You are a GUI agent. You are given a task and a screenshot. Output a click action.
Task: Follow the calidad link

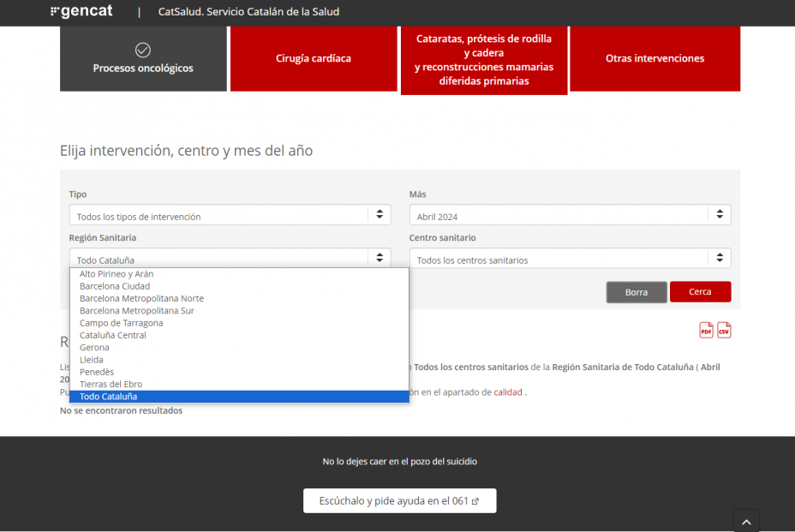(508, 392)
